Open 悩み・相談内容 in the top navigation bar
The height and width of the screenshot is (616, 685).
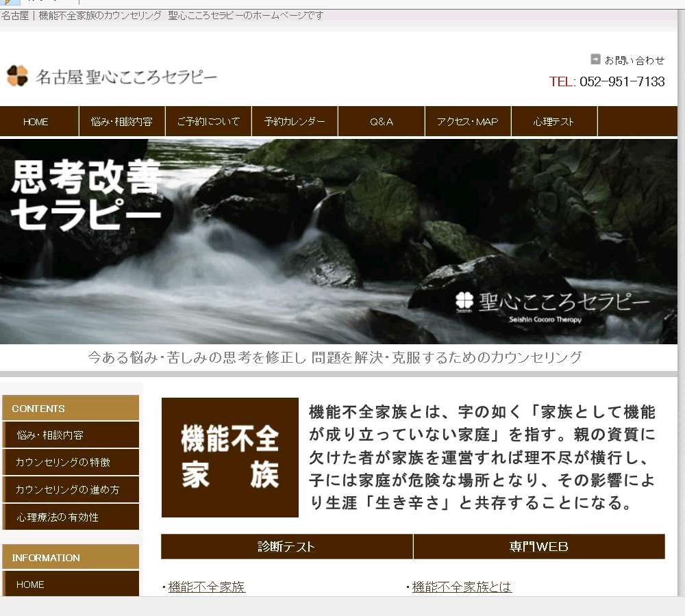coord(122,121)
